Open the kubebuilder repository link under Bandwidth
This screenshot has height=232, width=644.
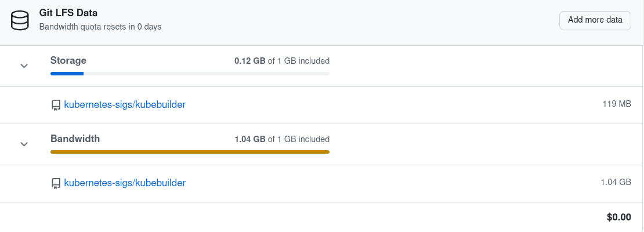tap(125, 183)
